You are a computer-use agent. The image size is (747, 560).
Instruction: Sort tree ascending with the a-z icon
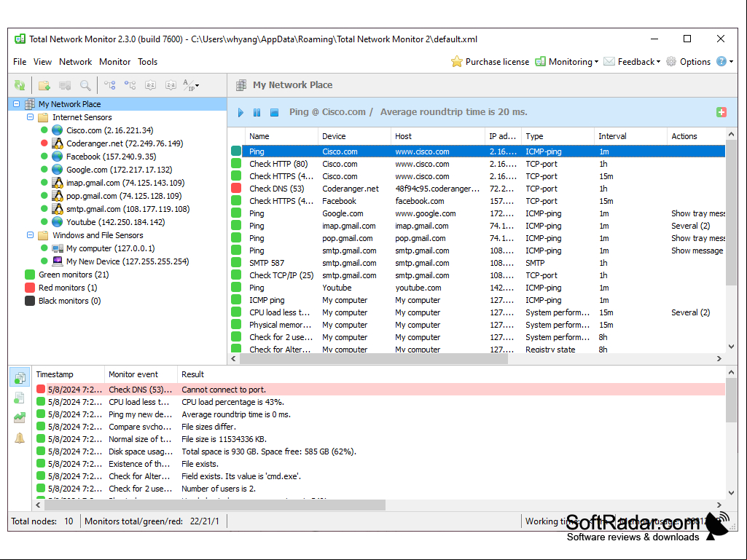pyautogui.click(x=151, y=85)
